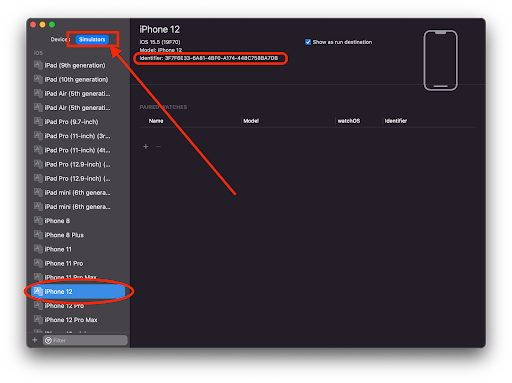Remove paired watch with minus icon
Screen dimensions: 512x383
158,146
